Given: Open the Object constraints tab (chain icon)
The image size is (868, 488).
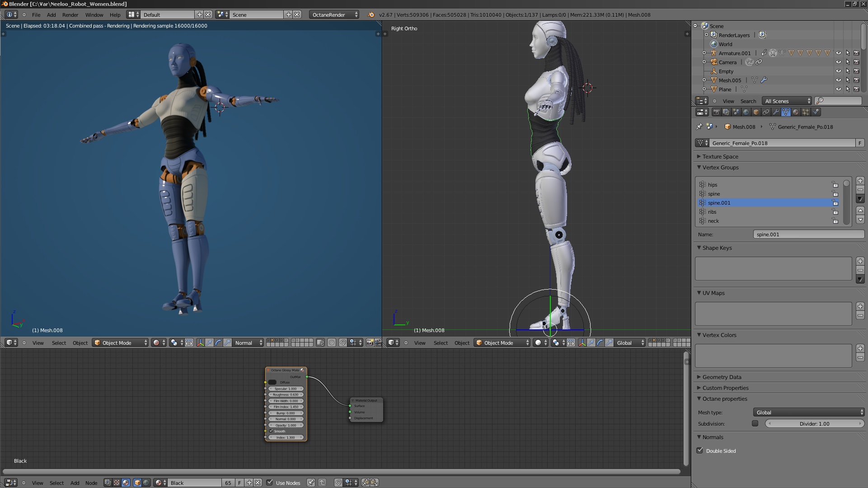Looking at the screenshot, I should 766,112.
